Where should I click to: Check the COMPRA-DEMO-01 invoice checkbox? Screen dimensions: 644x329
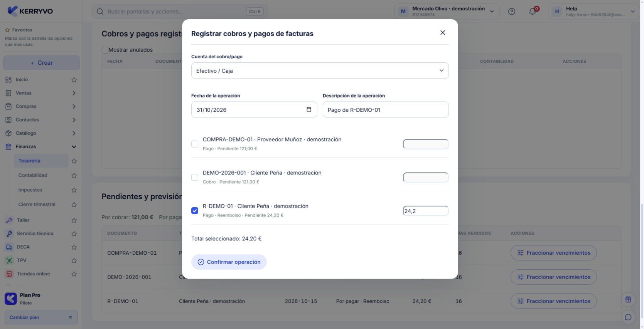click(195, 144)
